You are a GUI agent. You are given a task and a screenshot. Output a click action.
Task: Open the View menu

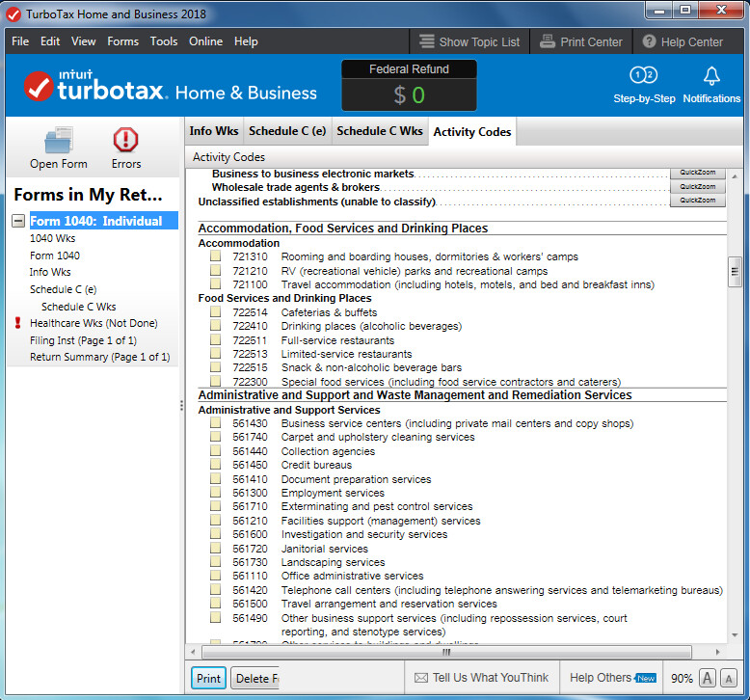coord(83,41)
